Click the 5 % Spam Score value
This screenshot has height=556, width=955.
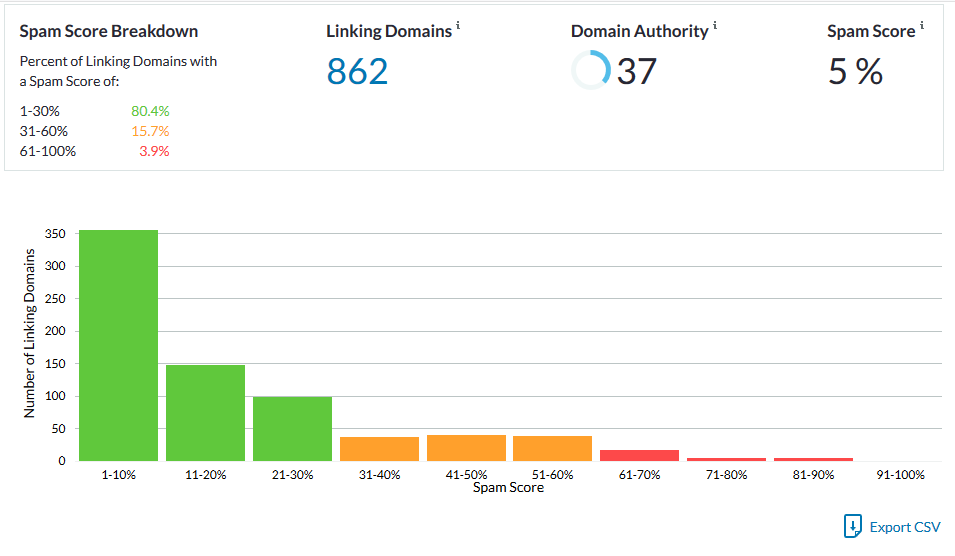click(855, 72)
